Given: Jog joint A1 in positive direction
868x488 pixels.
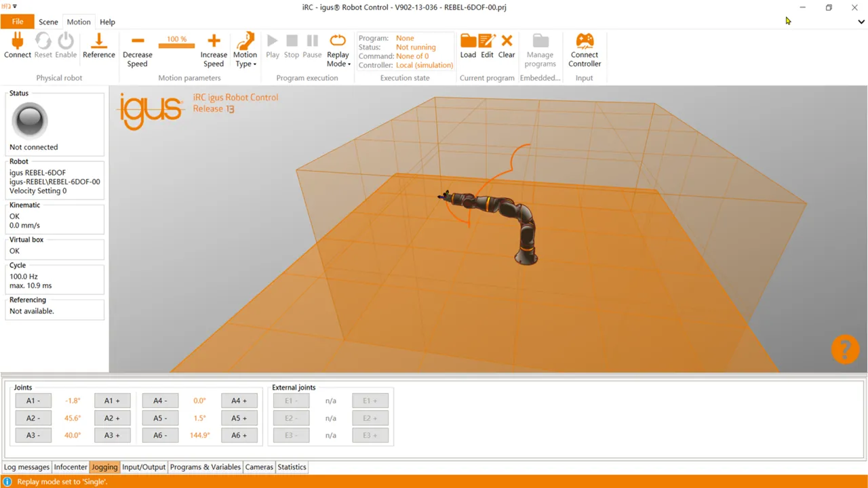Looking at the screenshot, I should [x=112, y=401].
